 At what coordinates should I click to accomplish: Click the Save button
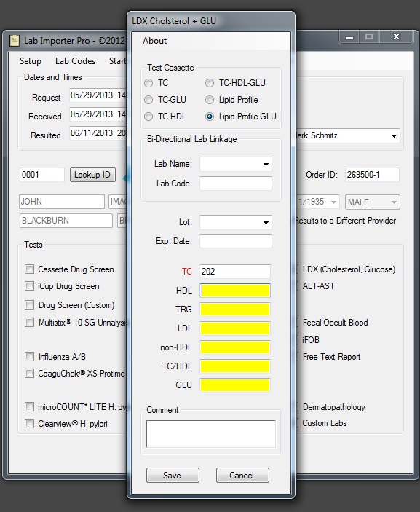point(173,475)
